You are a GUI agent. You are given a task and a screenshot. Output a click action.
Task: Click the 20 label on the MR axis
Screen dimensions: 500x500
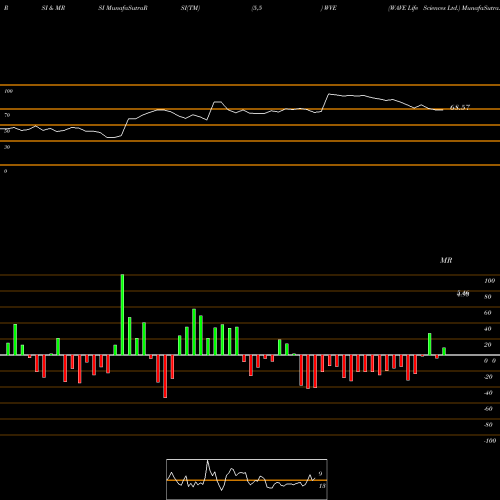click(488, 345)
